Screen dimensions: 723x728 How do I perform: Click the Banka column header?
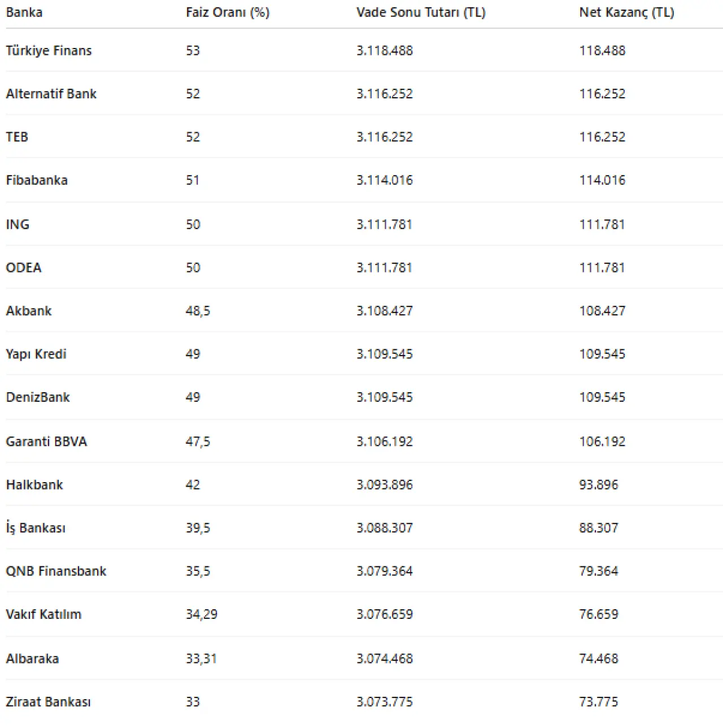coord(24,12)
